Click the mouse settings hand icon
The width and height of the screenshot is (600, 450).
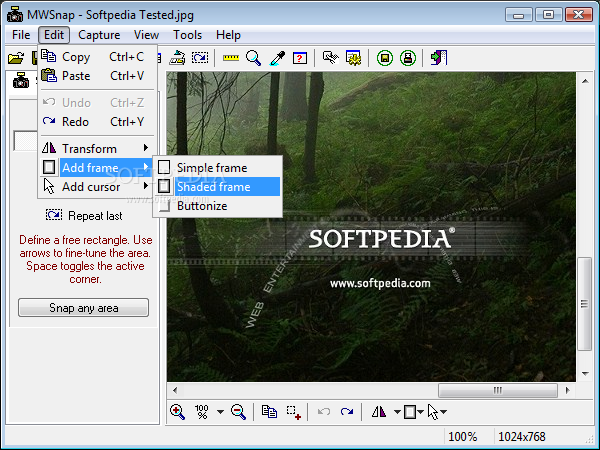click(331, 58)
